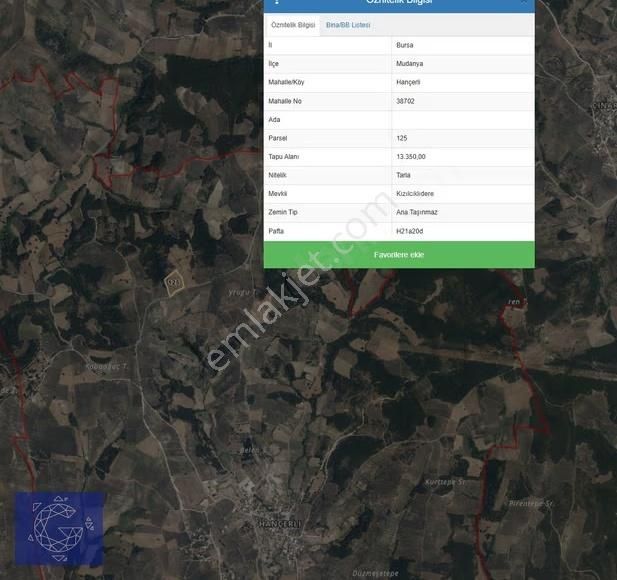The width and height of the screenshot is (617, 580).
Task: Select the Pafta value H21a20d
Action: pos(410,231)
